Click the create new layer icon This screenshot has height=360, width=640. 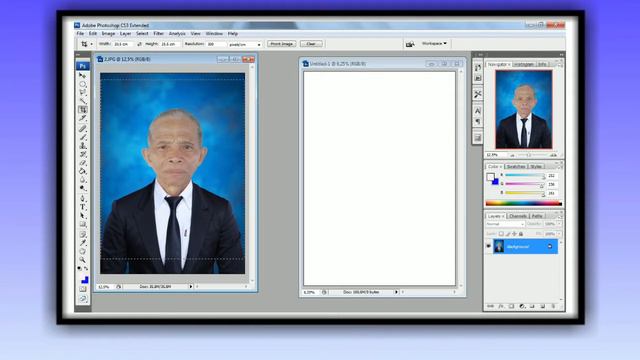(543, 306)
